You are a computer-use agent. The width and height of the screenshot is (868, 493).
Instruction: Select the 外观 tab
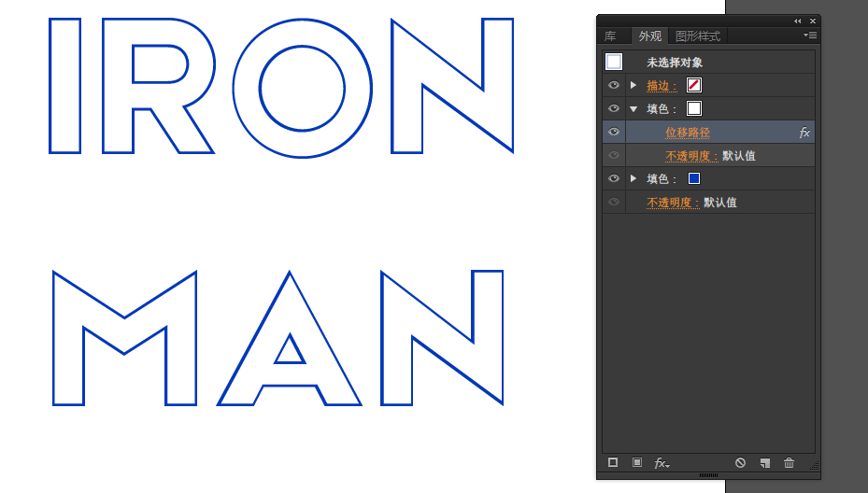click(649, 36)
